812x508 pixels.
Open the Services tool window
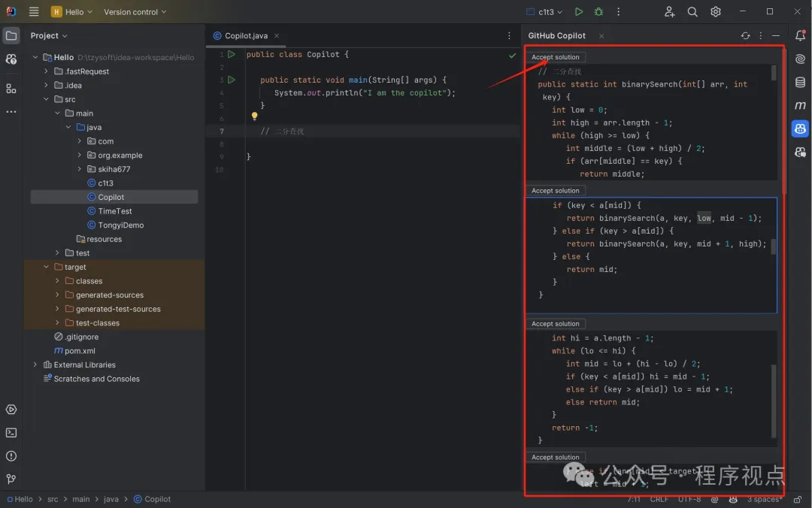(11, 410)
